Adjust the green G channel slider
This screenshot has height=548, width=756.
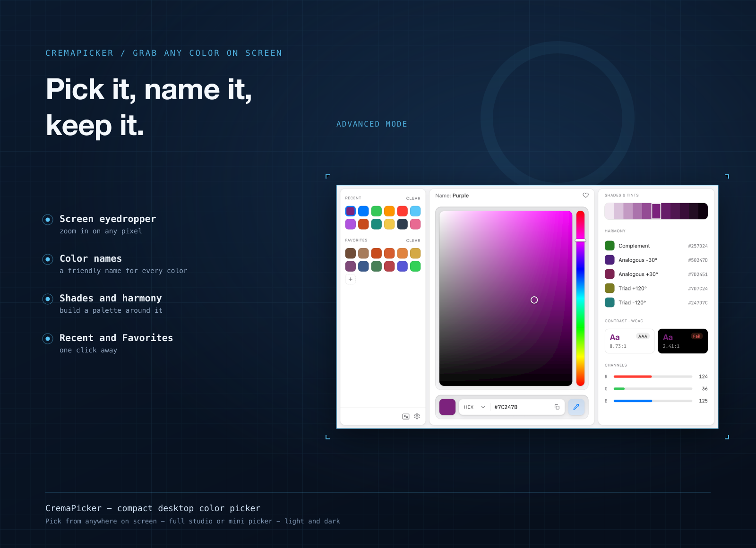pos(653,389)
